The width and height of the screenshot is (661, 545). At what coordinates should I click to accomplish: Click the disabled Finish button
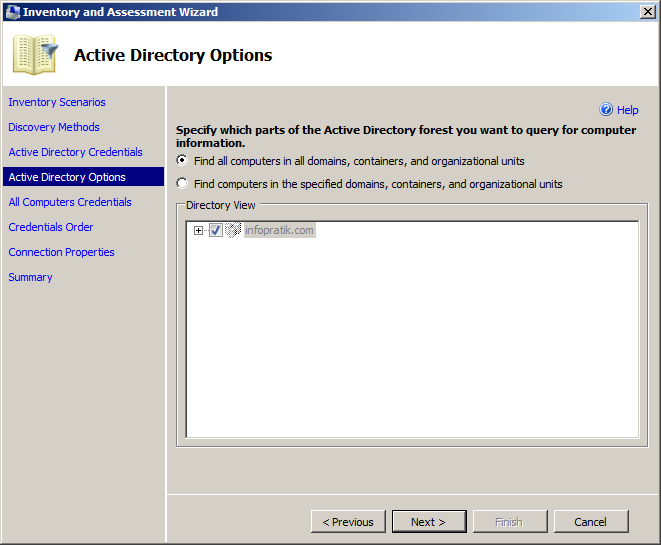(x=510, y=522)
